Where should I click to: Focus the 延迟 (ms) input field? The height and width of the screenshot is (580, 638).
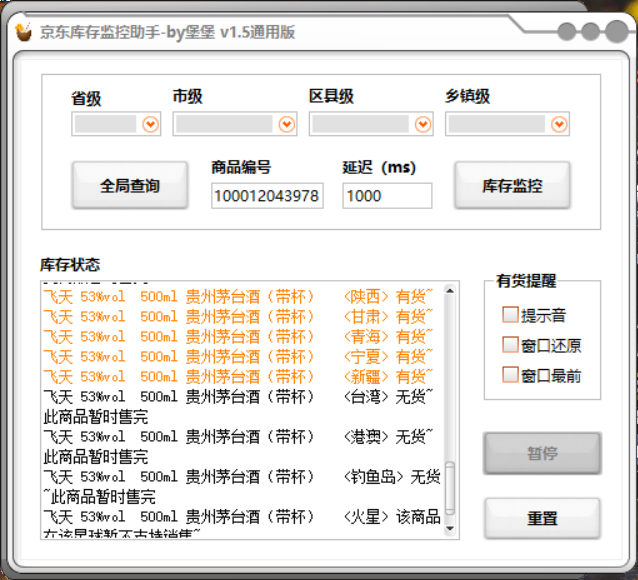coord(387,196)
